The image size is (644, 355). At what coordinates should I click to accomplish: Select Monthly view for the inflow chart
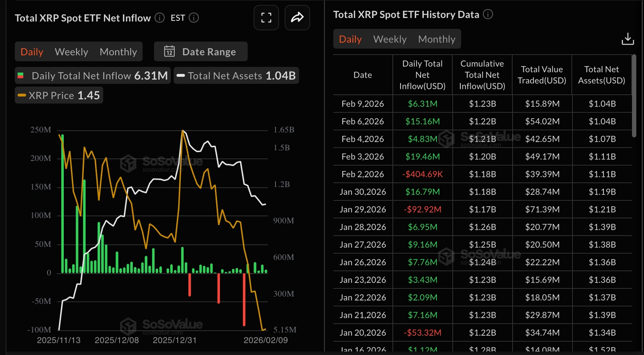pyautogui.click(x=118, y=51)
